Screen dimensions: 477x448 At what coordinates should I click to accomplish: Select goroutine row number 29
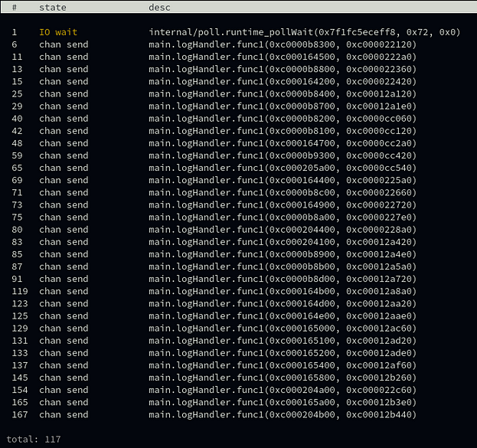pos(239,106)
